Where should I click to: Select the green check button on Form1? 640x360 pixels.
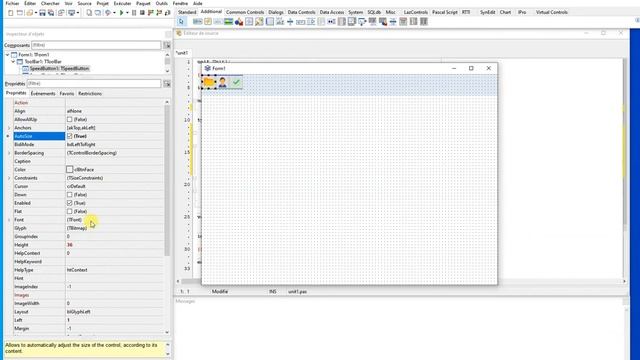(236, 82)
